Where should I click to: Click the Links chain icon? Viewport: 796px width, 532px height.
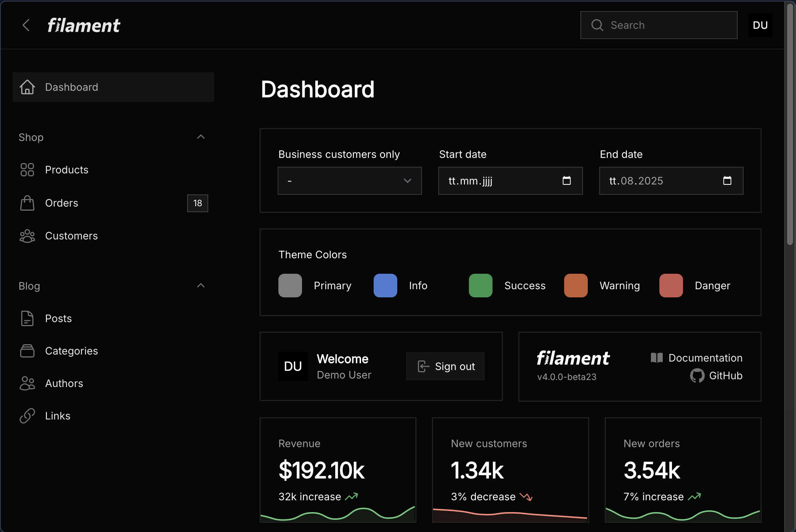tap(27, 416)
